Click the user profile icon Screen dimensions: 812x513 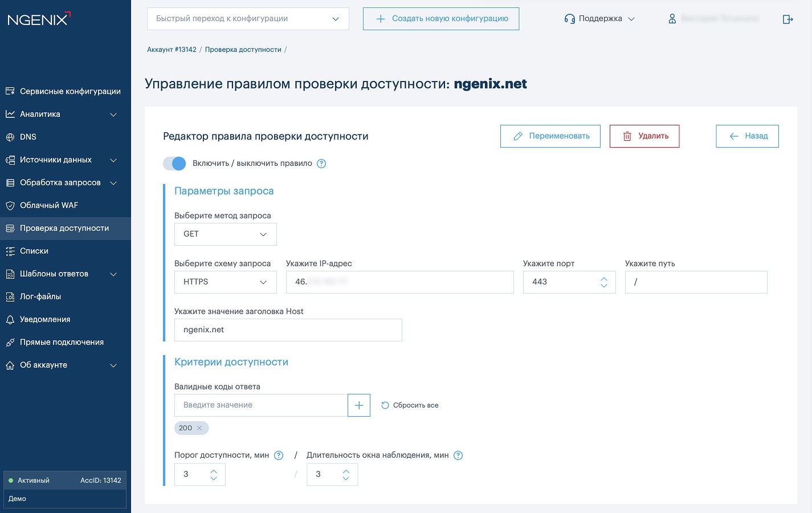(672, 19)
